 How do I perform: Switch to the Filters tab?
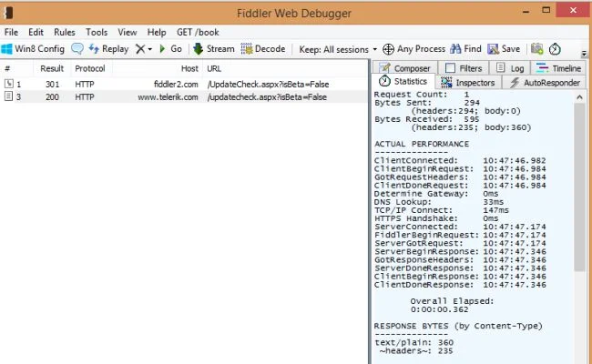click(x=464, y=68)
